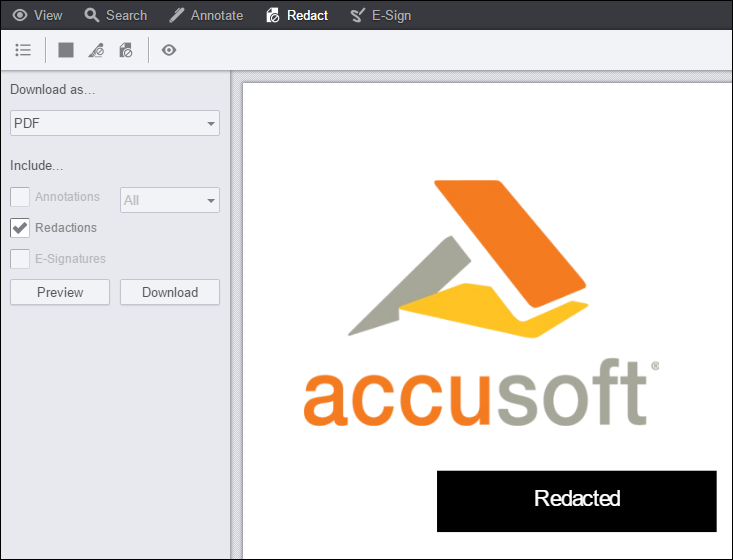Click the document-block icon on Redact tab

coord(273,15)
